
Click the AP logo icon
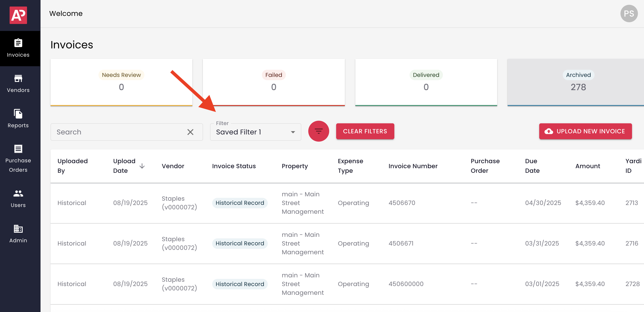pyautogui.click(x=18, y=15)
